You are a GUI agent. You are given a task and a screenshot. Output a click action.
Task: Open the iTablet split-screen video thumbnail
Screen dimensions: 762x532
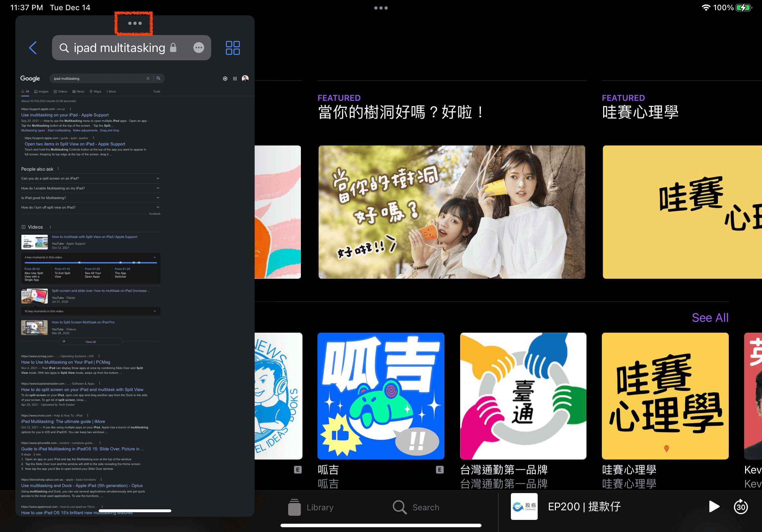pos(34,296)
